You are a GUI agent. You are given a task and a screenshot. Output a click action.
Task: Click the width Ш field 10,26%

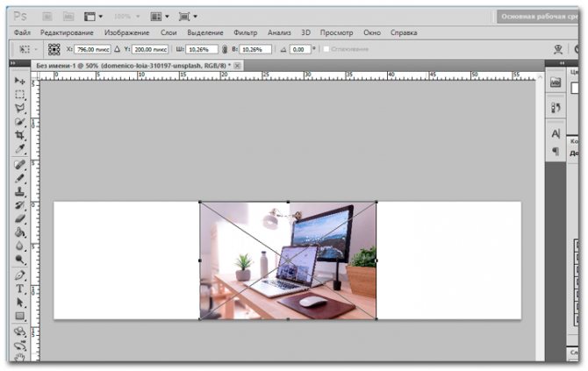202,49
